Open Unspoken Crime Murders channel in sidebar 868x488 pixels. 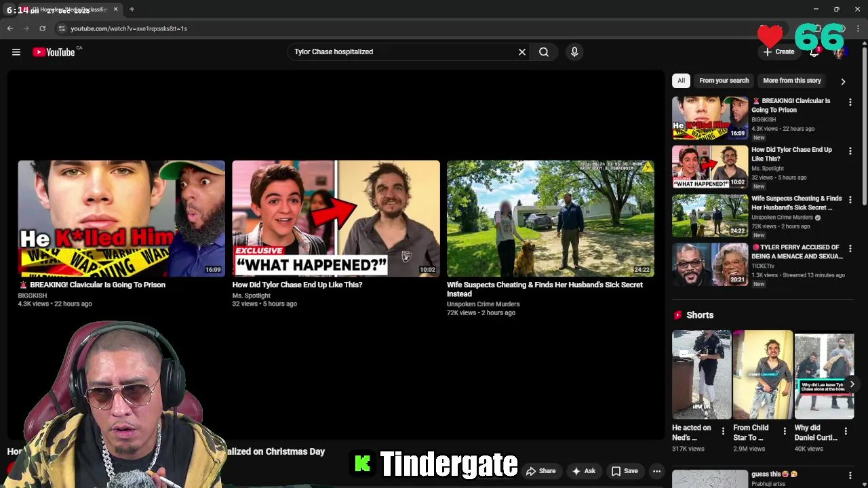pos(782,218)
